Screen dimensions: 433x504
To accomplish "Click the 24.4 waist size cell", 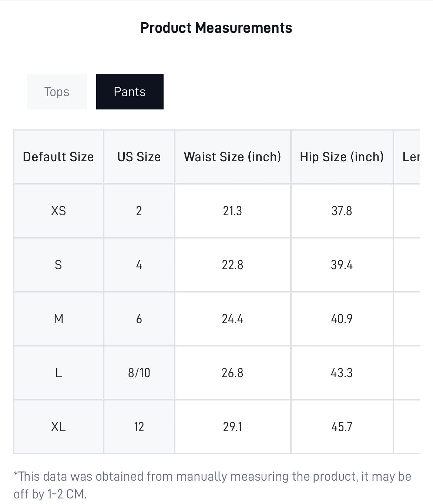I will [232, 319].
